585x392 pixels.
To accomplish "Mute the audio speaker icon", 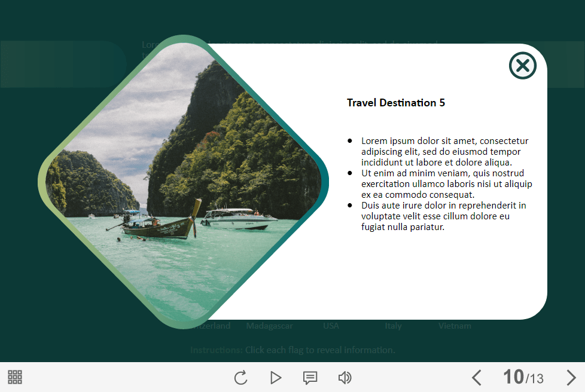I will [x=345, y=378].
